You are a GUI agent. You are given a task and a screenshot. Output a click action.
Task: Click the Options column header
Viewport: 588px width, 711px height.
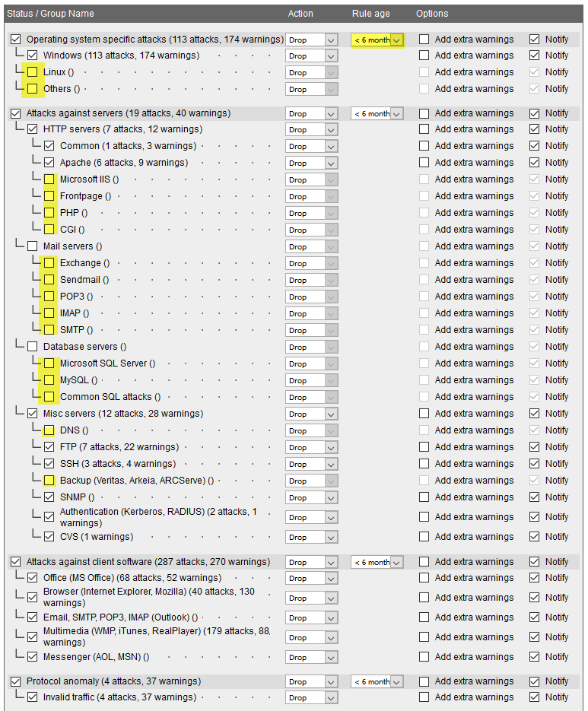tap(432, 14)
